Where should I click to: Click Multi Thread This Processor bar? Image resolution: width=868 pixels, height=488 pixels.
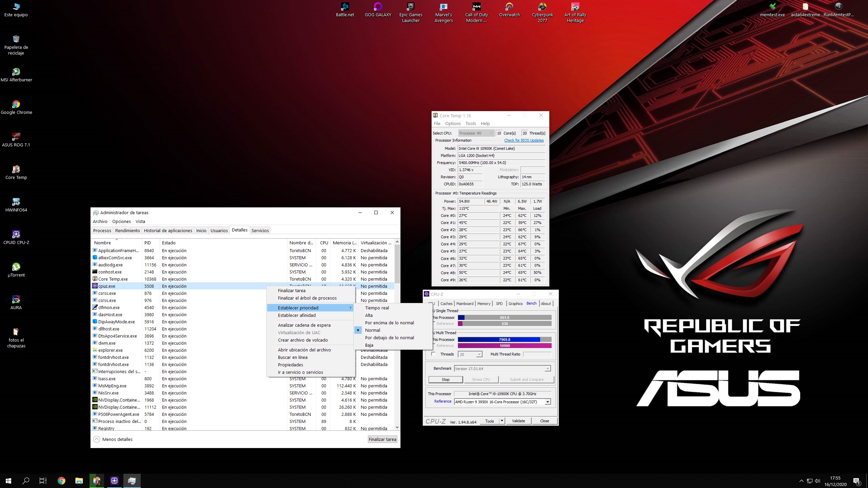[505, 340]
